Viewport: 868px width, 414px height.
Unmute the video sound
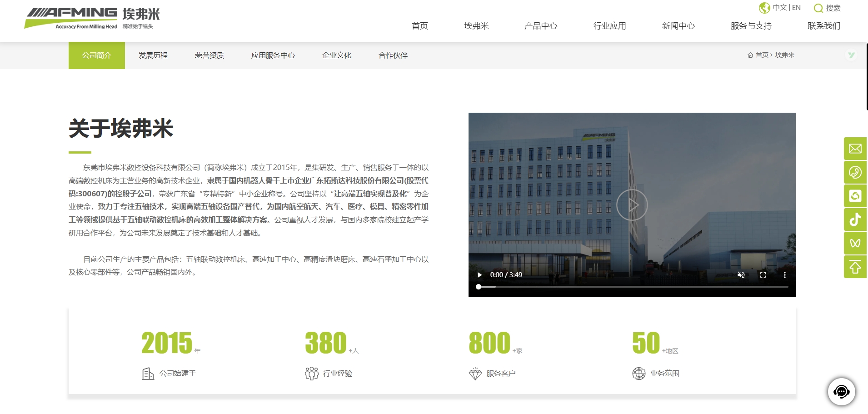(741, 275)
